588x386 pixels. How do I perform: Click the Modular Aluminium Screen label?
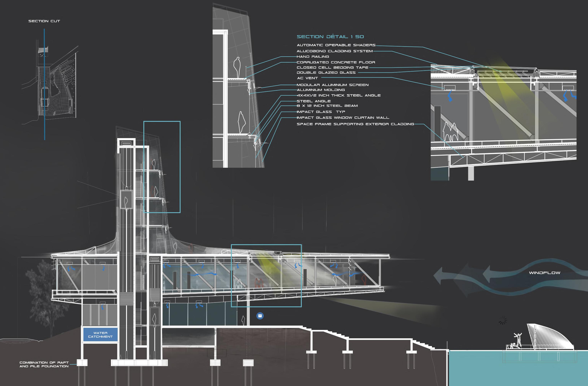pos(333,85)
